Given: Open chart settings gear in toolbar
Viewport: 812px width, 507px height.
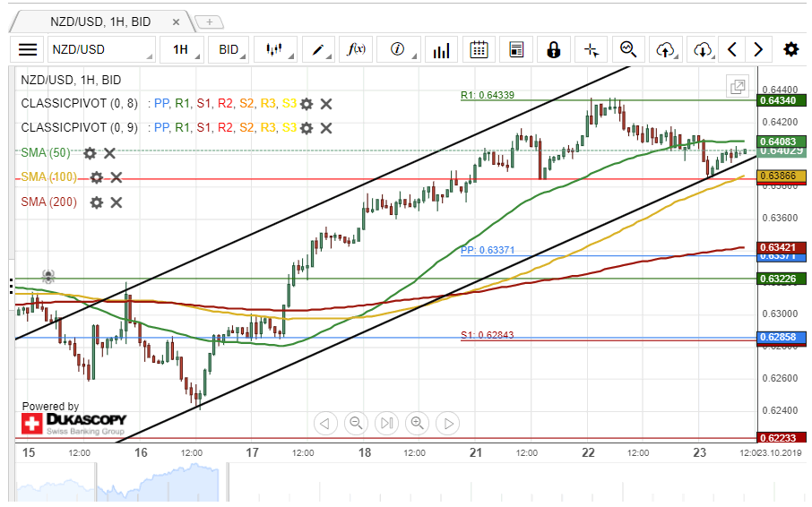Looking at the screenshot, I should pyautogui.click(x=790, y=50).
